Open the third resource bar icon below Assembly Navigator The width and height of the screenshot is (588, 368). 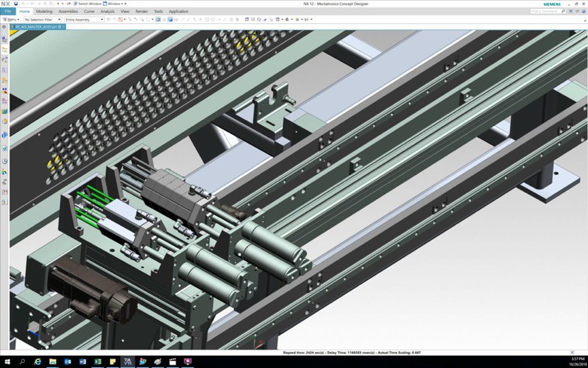(5, 60)
